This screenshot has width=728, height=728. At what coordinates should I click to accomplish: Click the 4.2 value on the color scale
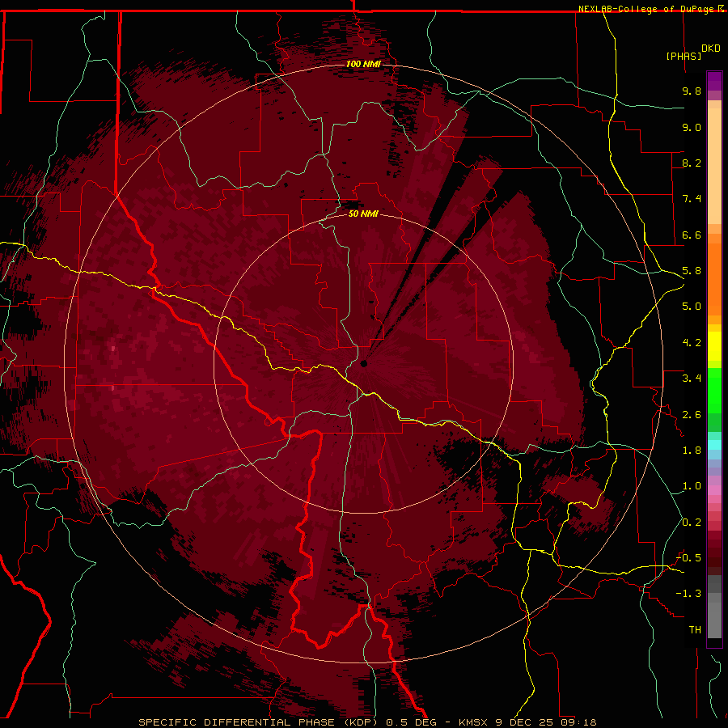coord(692,343)
